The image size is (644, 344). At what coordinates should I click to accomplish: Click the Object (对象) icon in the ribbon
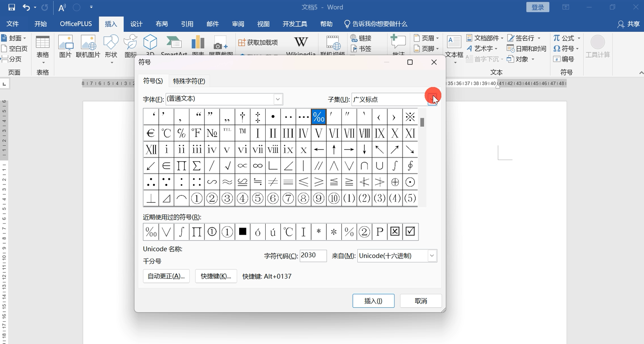[x=510, y=59]
